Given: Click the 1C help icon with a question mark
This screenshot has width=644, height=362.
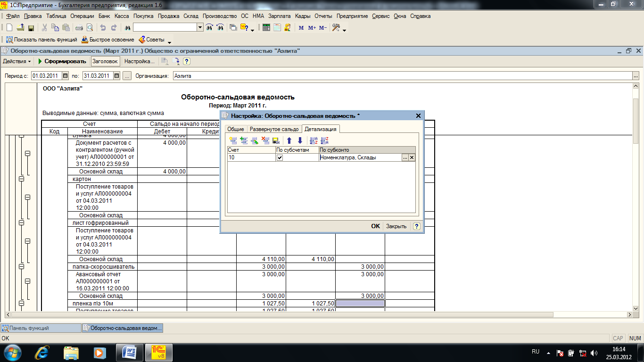Looking at the screenshot, I should (x=244, y=28).
